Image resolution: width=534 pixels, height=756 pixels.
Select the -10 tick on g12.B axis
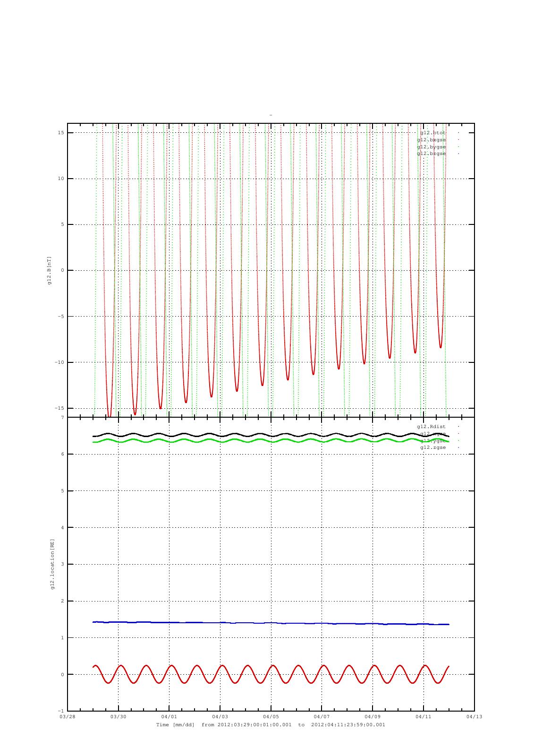tap(59, 362)
